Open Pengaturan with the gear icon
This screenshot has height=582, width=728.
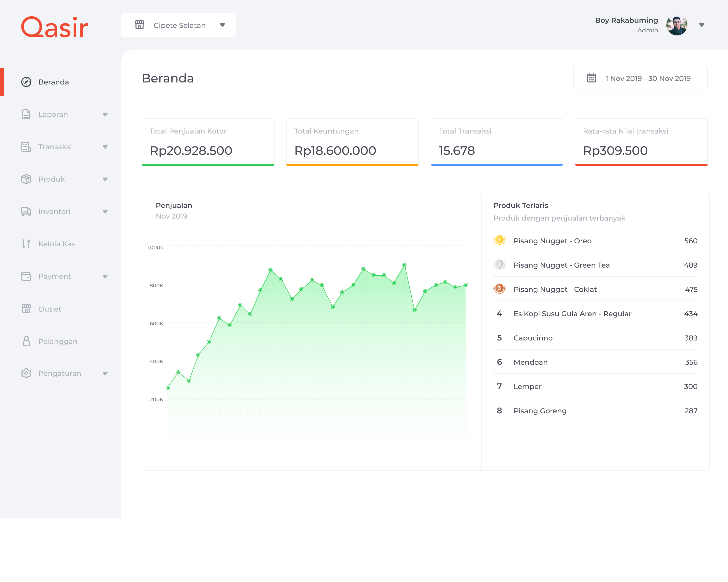click(x=26, y=373)
